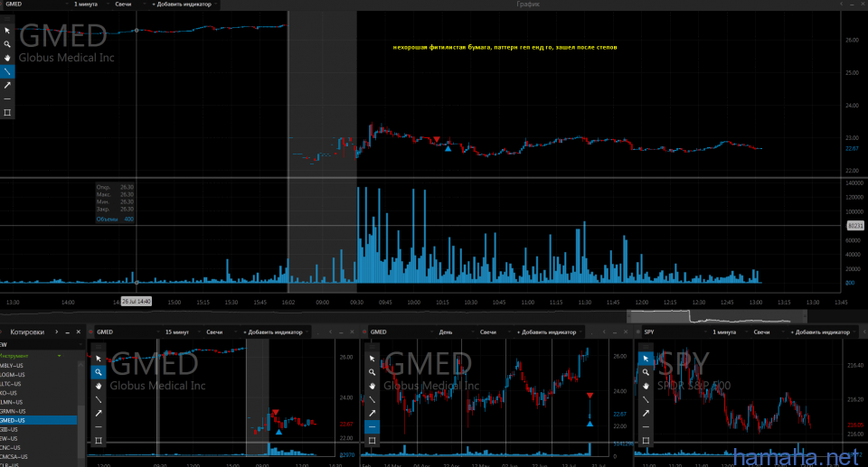The image size is (868, 467).
Task: Pick the rectangle tool in 15-minute GMED chart
Action: (98, 441)
